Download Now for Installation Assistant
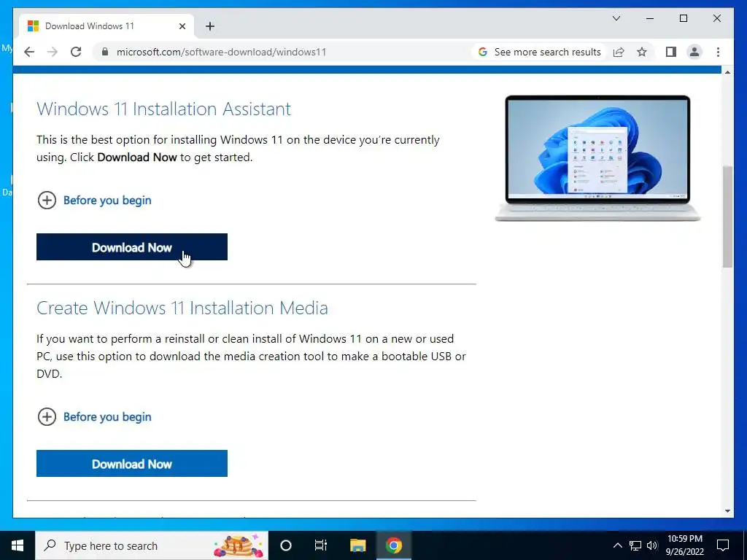 click(x=132, y=247)
